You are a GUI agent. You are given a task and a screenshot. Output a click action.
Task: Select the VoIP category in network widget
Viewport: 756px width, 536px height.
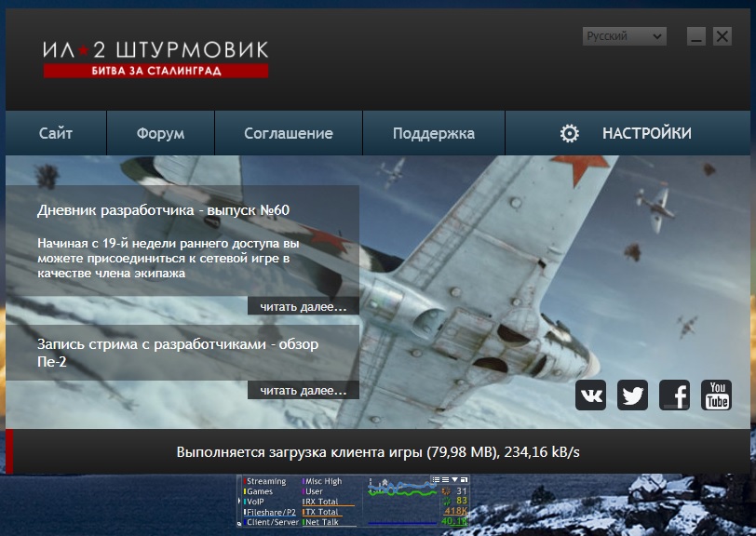coord(255,502)
